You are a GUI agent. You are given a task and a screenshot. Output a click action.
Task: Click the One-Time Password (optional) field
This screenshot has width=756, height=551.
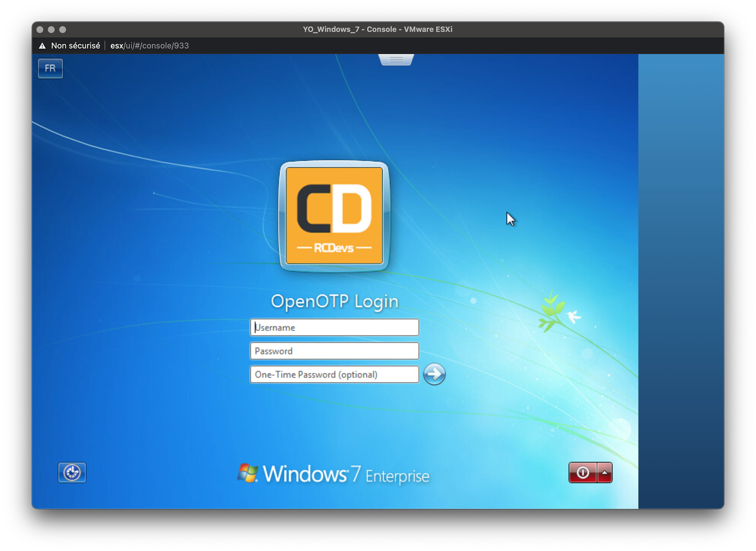(x=335, y=375)
